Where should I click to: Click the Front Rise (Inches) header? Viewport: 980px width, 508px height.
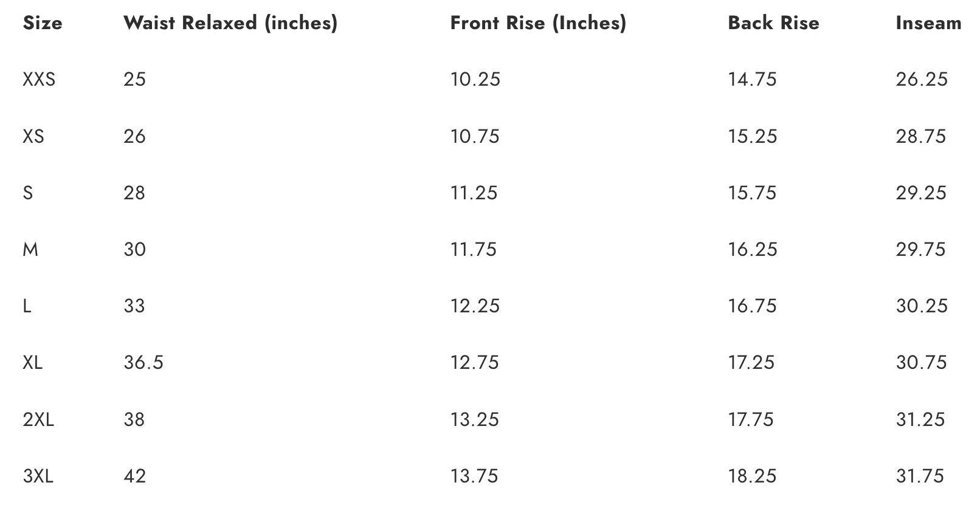tap(537, 23)
